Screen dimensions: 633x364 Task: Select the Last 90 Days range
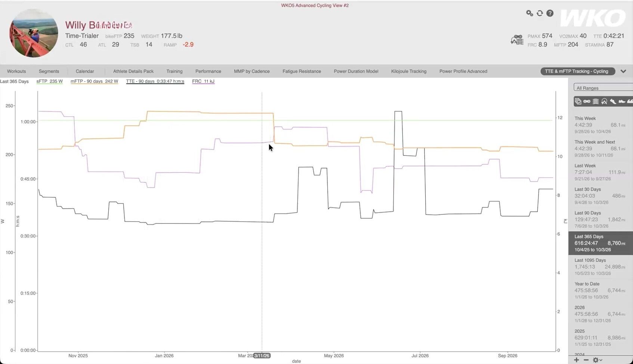click(600, 219)
